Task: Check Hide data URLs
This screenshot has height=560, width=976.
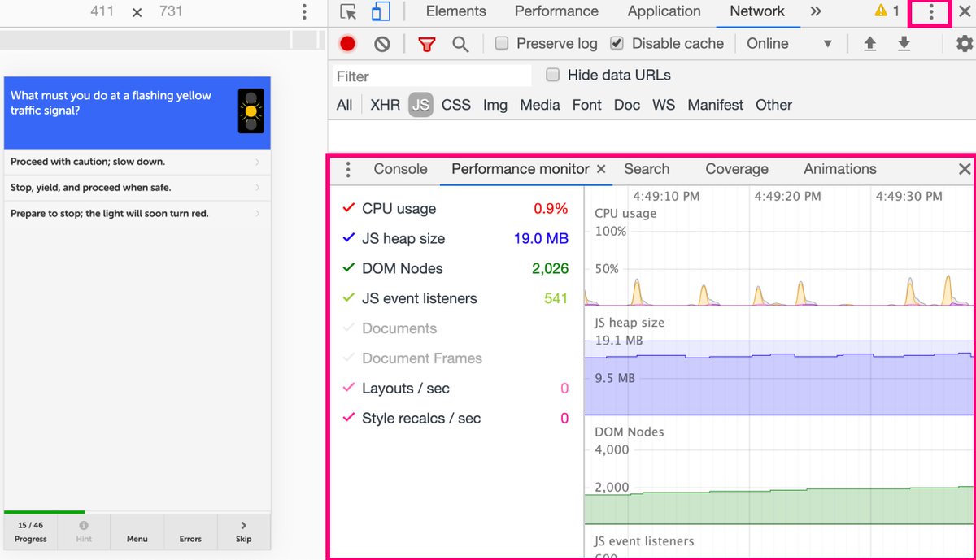Action: pyautogui.click(x=552, y=74)
